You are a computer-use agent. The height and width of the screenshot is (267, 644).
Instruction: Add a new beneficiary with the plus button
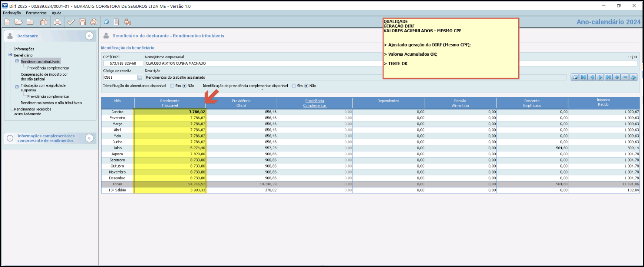pos(617,77)
